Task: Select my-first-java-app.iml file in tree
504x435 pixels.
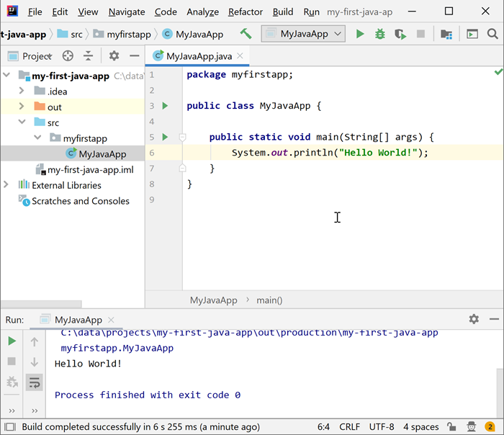Action: click(x=90, y=169)
